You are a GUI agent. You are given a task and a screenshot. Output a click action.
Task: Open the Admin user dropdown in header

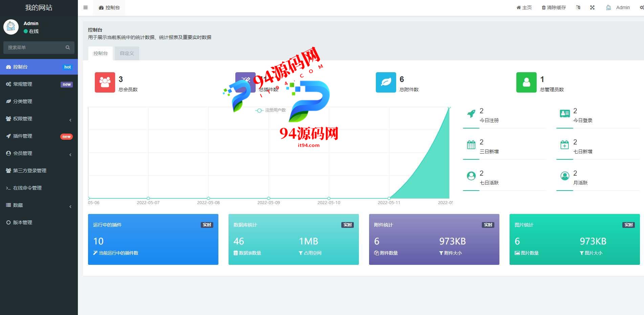618,7
